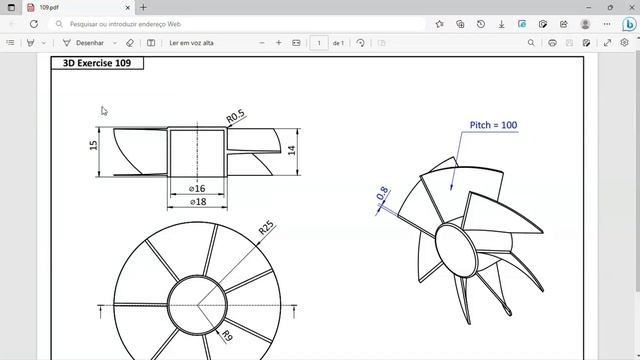Zoom in with the plus button
Screen dimensions: 640x360
278,43
